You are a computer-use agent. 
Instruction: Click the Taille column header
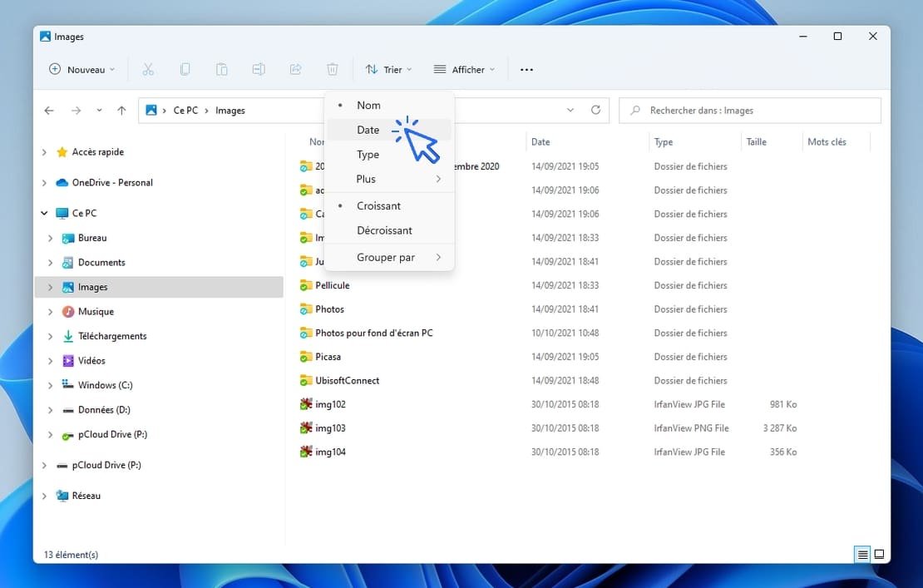771,142
